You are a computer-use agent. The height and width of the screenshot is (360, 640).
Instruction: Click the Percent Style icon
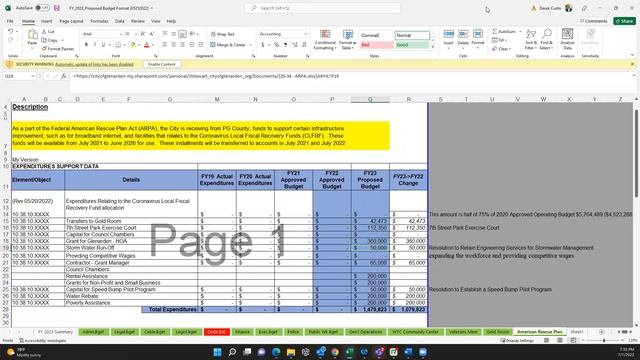tap(276, 44)
